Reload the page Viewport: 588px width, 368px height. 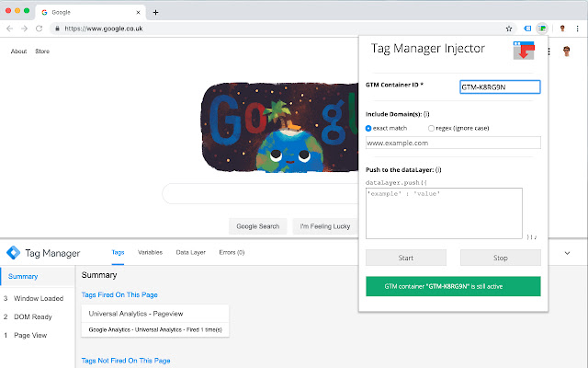tap(39, 29)
